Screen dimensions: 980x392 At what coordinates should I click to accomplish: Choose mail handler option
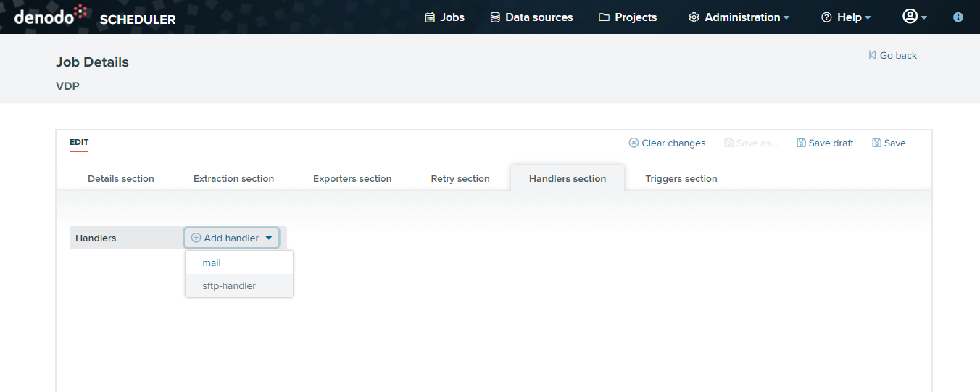(x=239, y=263)
